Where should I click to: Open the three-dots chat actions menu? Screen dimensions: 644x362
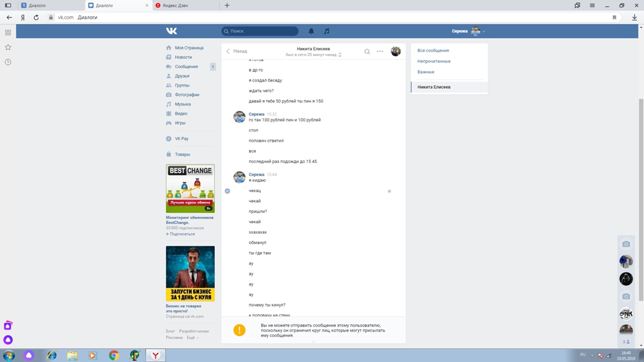pyautogui.click(x=380, y=51)
